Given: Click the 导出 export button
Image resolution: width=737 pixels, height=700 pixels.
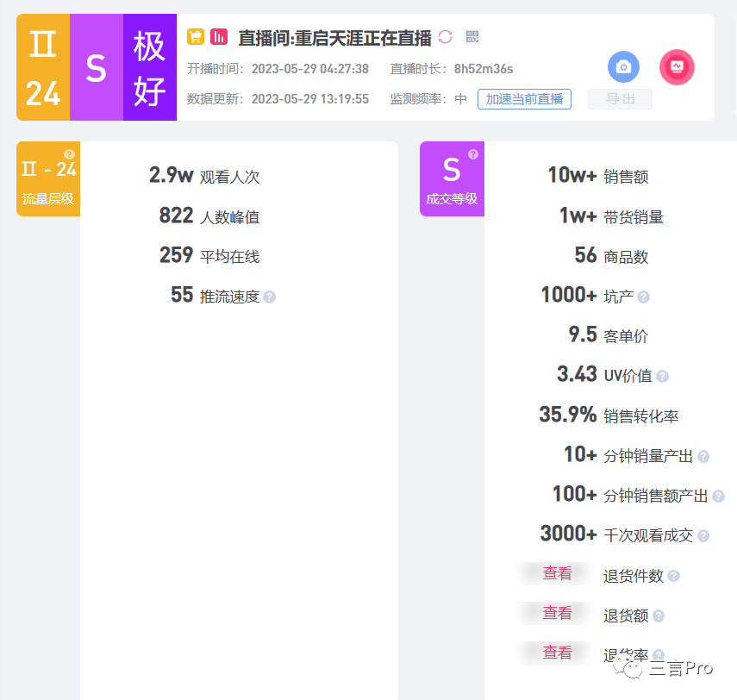Looking at the screenshot, I should coord(621,99).
